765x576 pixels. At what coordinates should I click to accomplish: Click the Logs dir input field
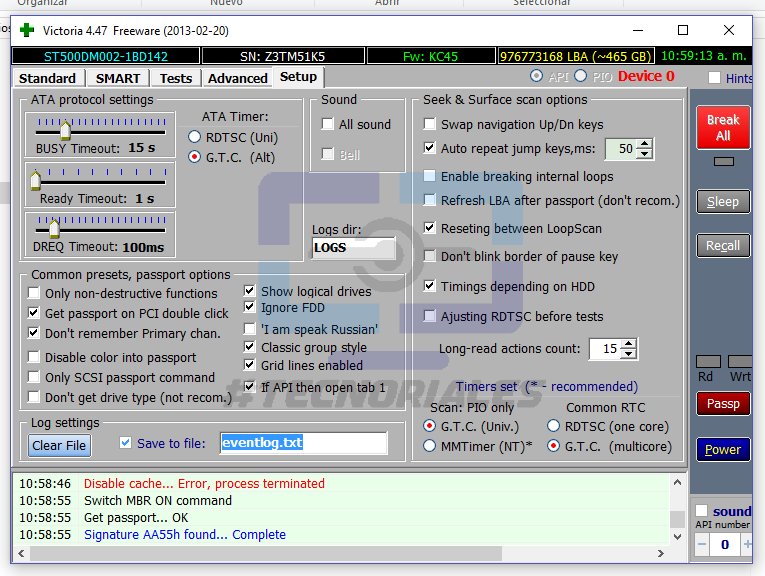354,248
